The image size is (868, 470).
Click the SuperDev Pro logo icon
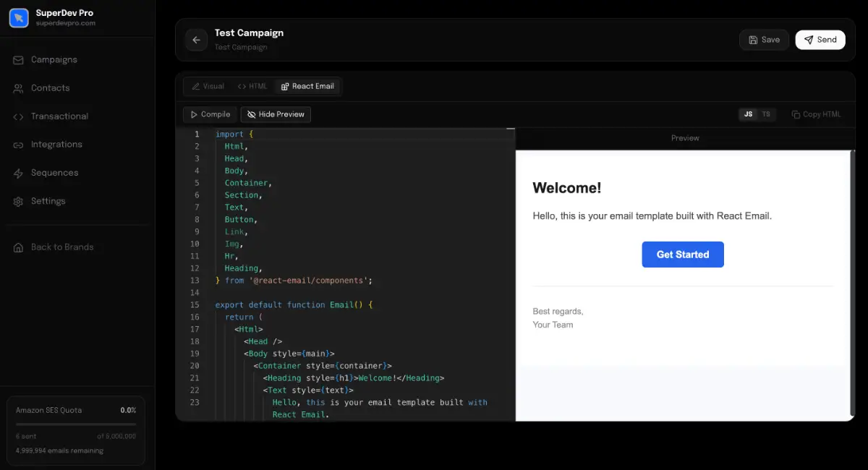(19, 18)
